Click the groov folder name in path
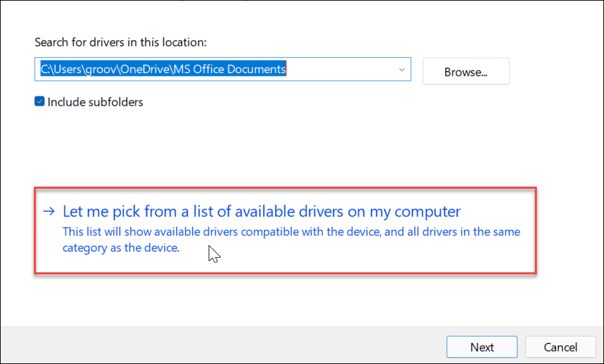 click(x=96, y=69)
